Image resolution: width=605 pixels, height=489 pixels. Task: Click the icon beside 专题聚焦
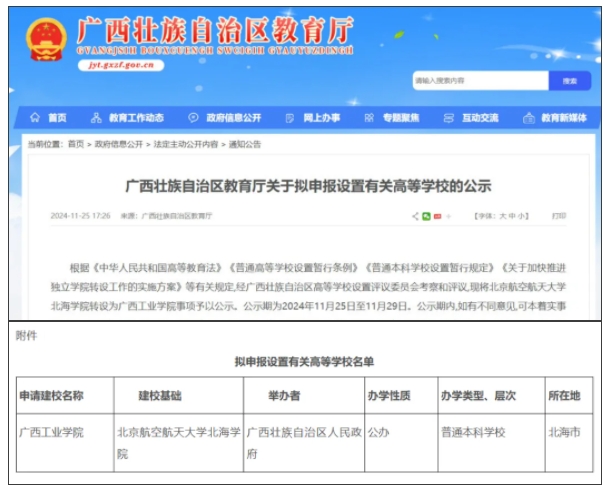tap(369, 118)
